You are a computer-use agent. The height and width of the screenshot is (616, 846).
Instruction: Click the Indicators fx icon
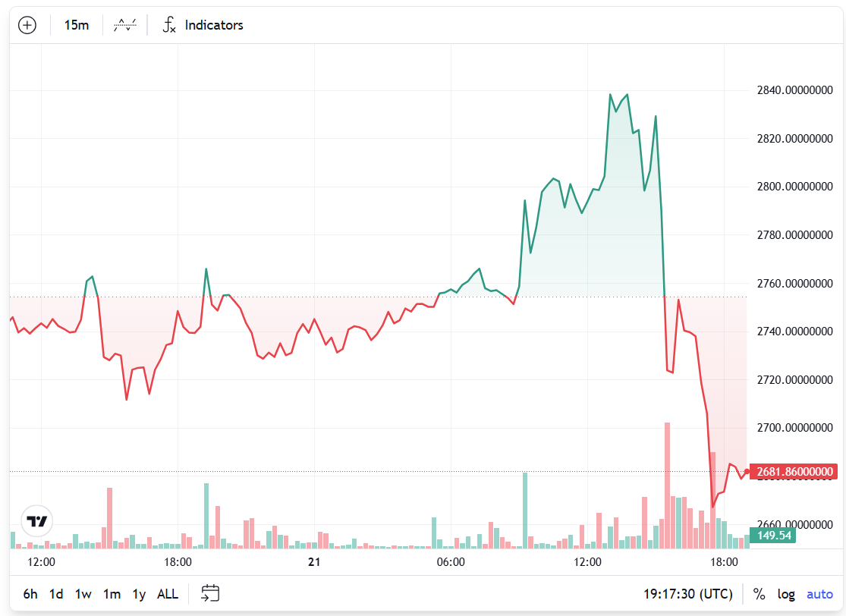[169, 25]
